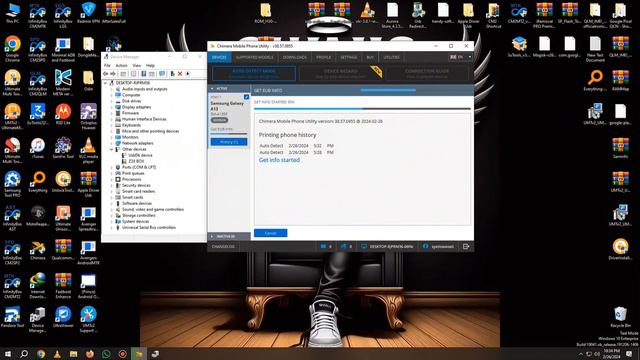Image resolution: width=640 pixels, height=360 pixels.
Task: Open the EN language dropdown in Chimera
Action: (x=460, y=57)
